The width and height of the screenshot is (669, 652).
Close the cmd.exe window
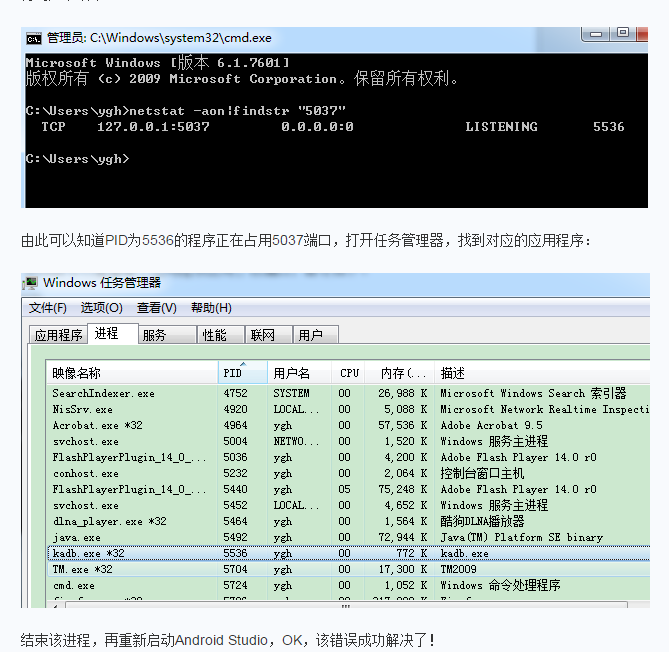coord(642,34)
